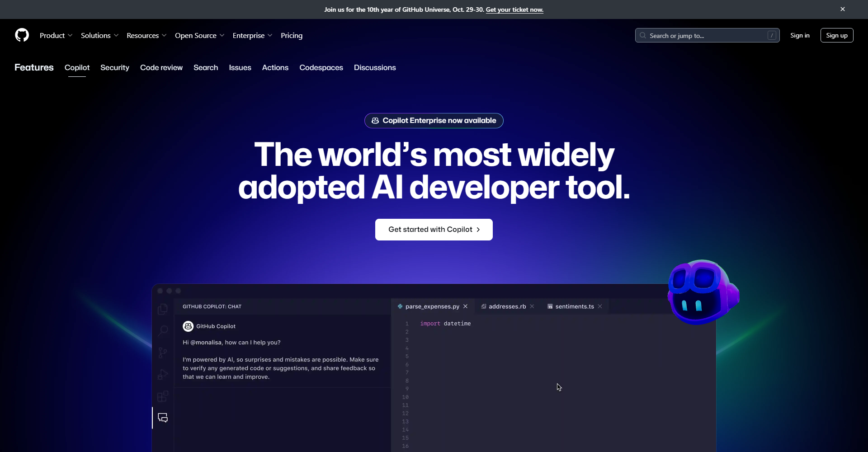
Task: Switch to the sentiments.ts tab
Action: point(574,306)
